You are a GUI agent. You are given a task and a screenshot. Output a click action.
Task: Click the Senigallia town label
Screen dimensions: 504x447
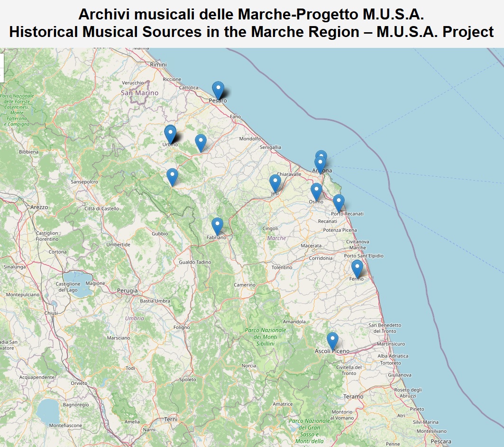pos(270,147)
